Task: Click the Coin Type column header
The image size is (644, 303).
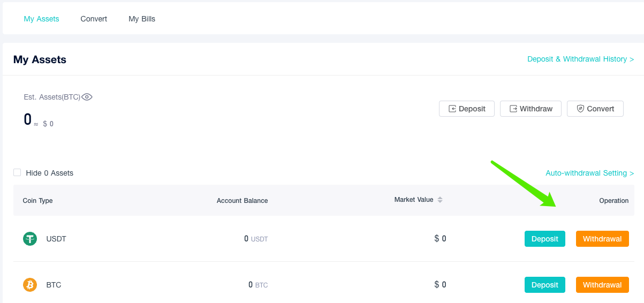Action: click(x=37, y=201)
